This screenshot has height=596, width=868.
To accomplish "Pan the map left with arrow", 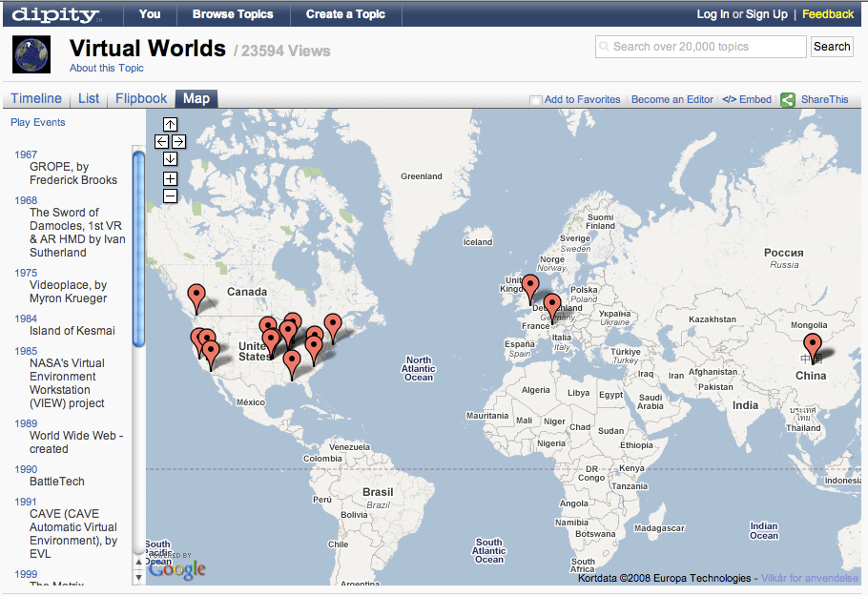I will click(161, 141).
